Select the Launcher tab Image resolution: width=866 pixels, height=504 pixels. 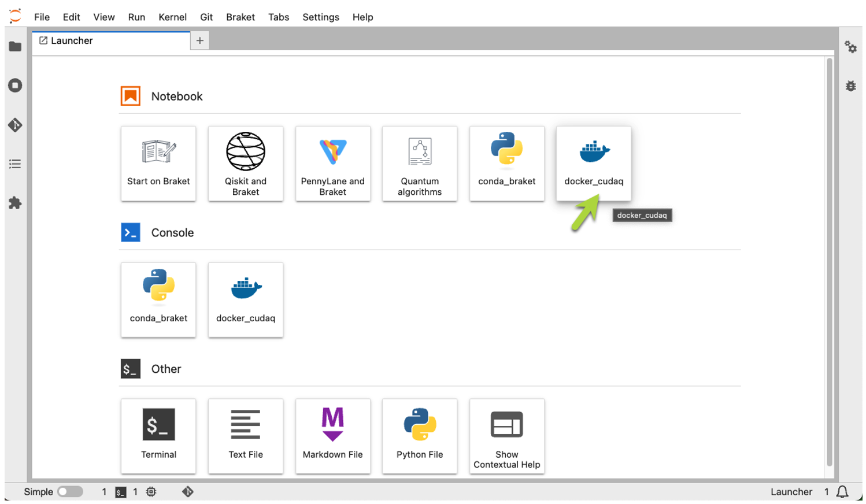tap(112, 40)
